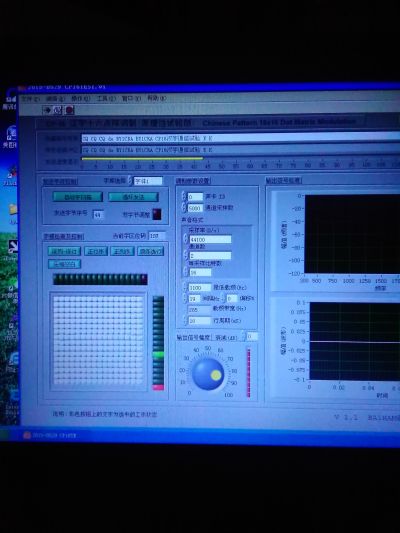This screenshot has height=533, width=400.
Task: Click the lone button below the dot-matrix button row
Action: [64, 264]
